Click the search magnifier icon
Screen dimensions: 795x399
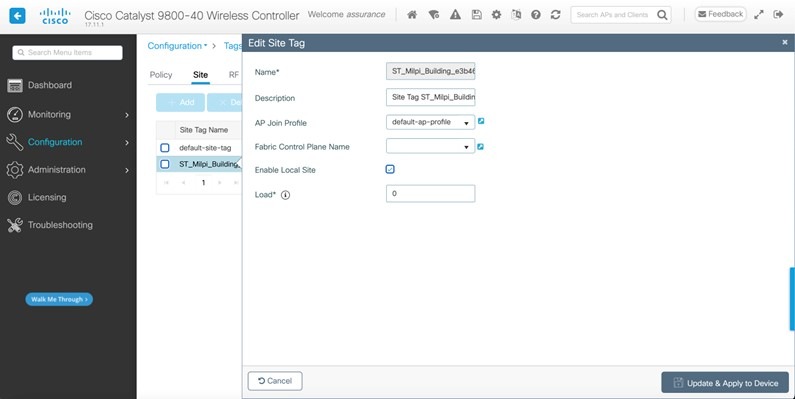[x=662, y=15]
